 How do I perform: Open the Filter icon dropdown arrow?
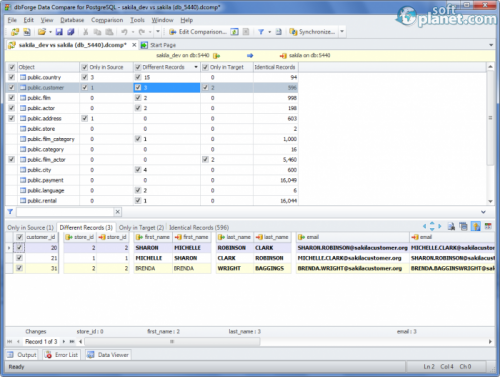269,32
